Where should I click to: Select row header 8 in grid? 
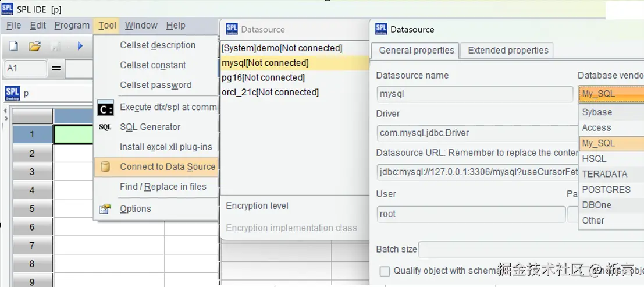tap(33, 264)
